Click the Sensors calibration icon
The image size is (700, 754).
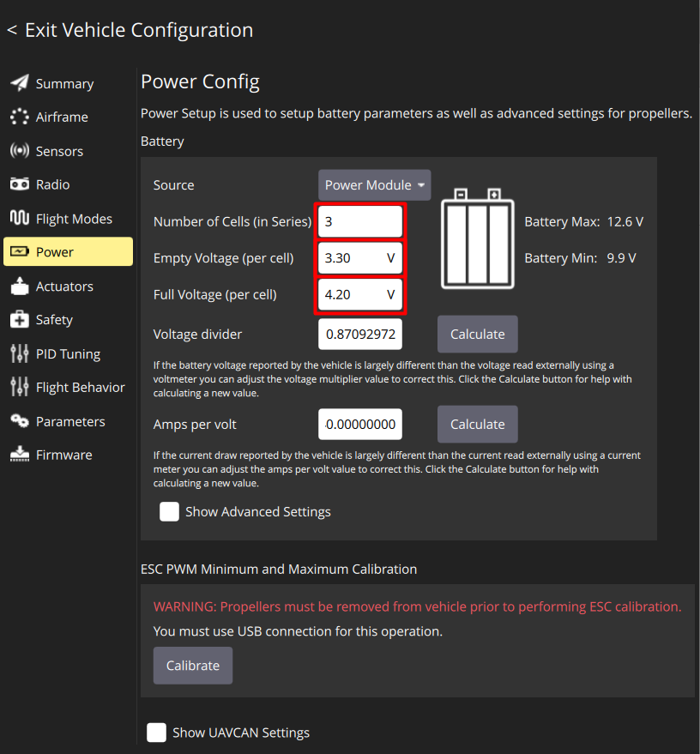(18, 151)
